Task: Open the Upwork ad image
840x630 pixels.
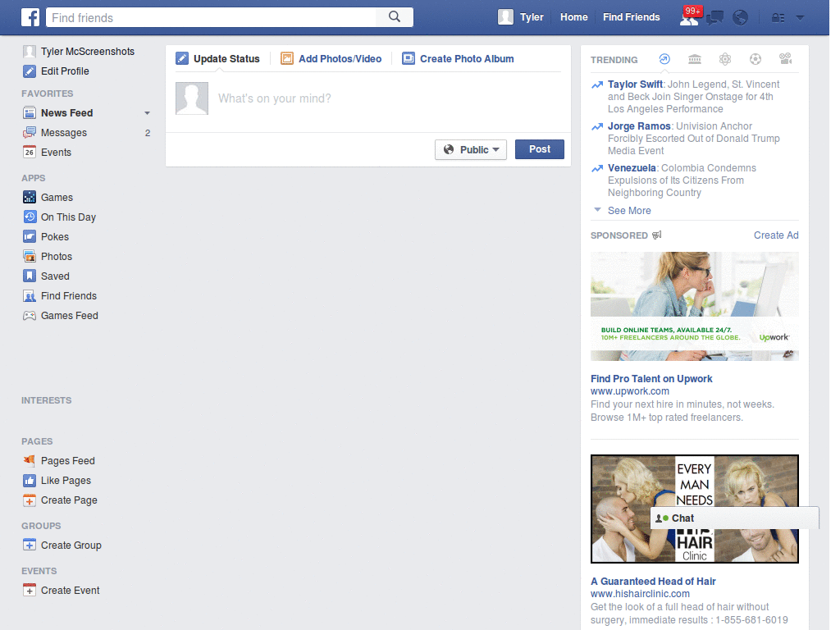Action: point(694,307)
